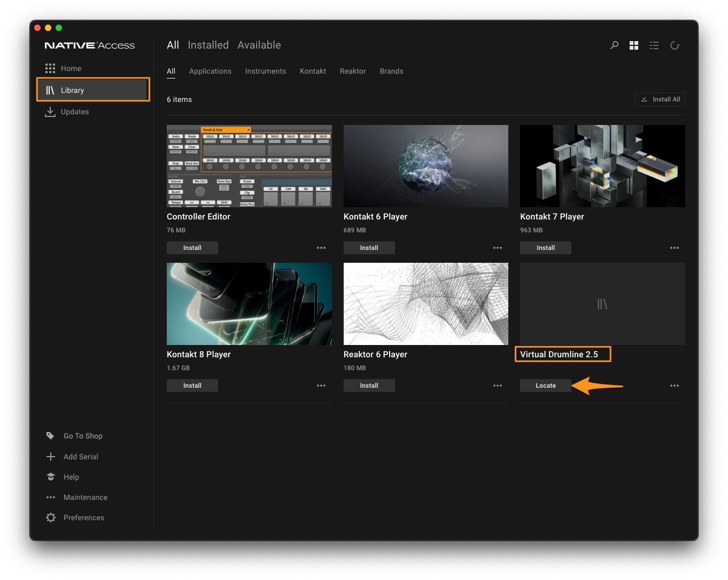Image resolution: width=728 pixels, height=580 pixels.
Task: Click the Go To Shop tag icon
Action: tap(50, 436)
